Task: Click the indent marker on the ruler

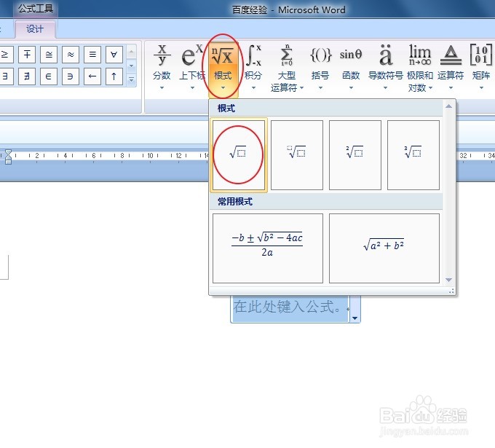Action: point(8,157)
